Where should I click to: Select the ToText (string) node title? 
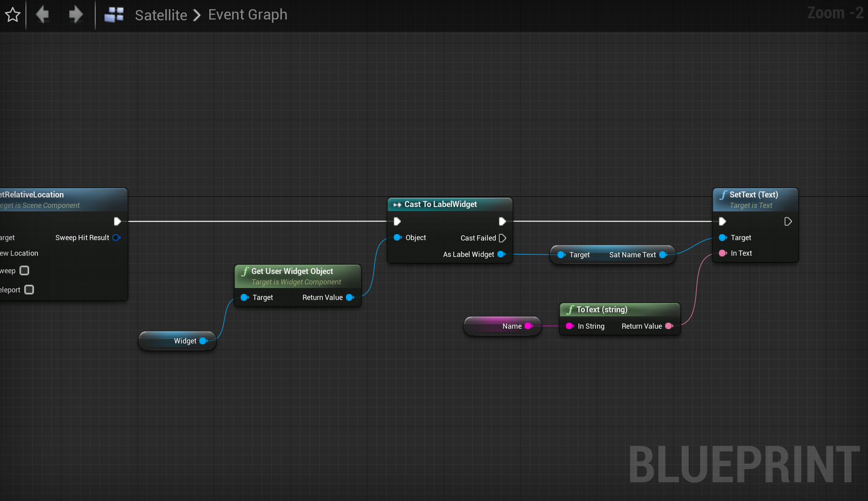pos(602,309)
